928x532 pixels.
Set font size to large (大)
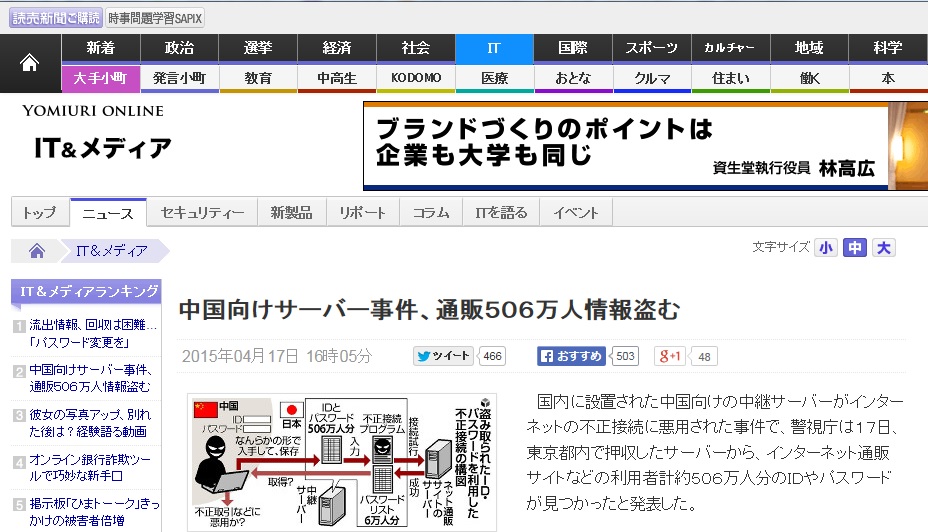[884, 247]
